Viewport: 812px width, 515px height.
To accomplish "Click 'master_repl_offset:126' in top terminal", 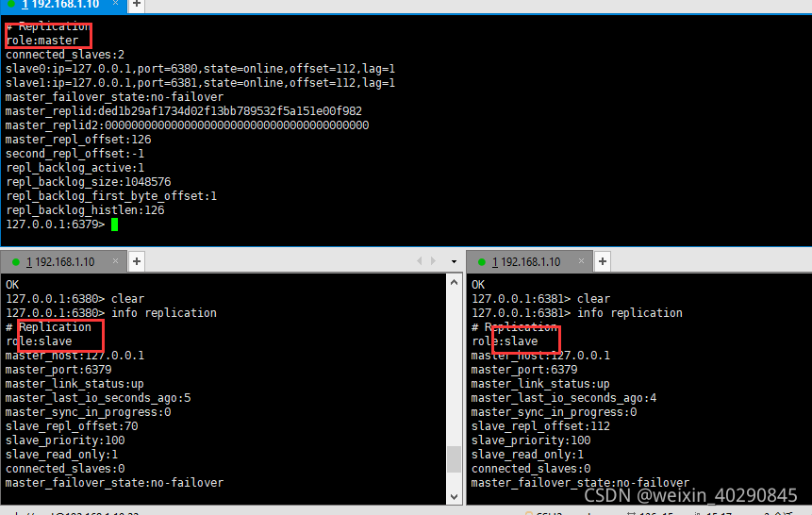I will [78, 140].
